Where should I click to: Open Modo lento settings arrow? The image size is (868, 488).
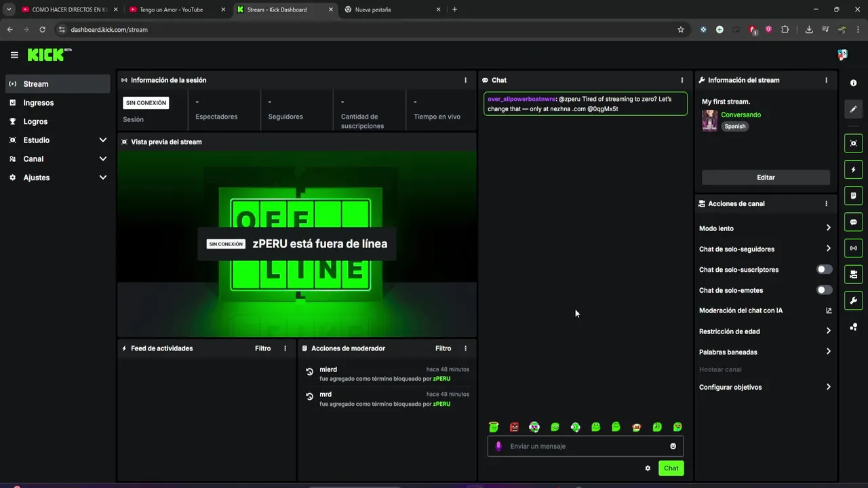[828, 228]
